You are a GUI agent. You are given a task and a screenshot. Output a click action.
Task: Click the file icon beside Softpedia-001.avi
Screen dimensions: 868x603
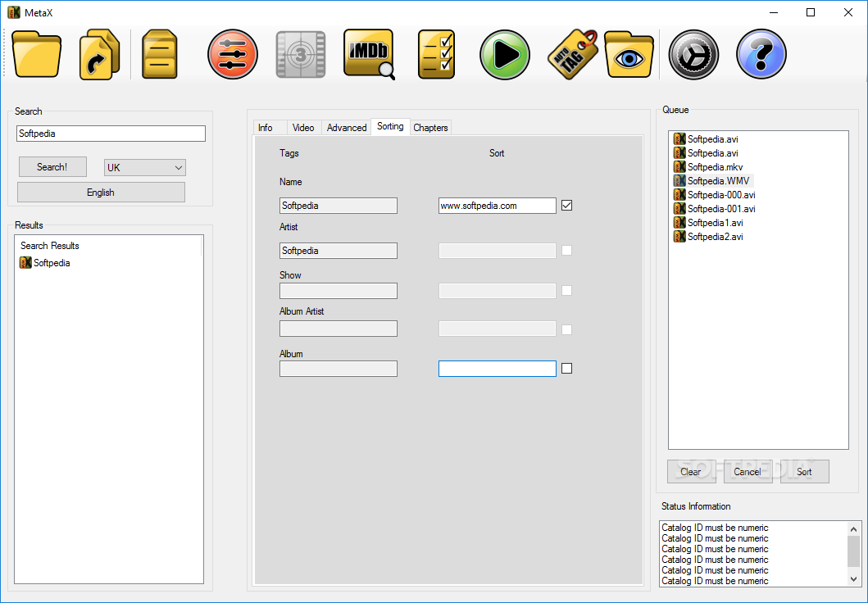pyautogui.click(x=679, y=208)
